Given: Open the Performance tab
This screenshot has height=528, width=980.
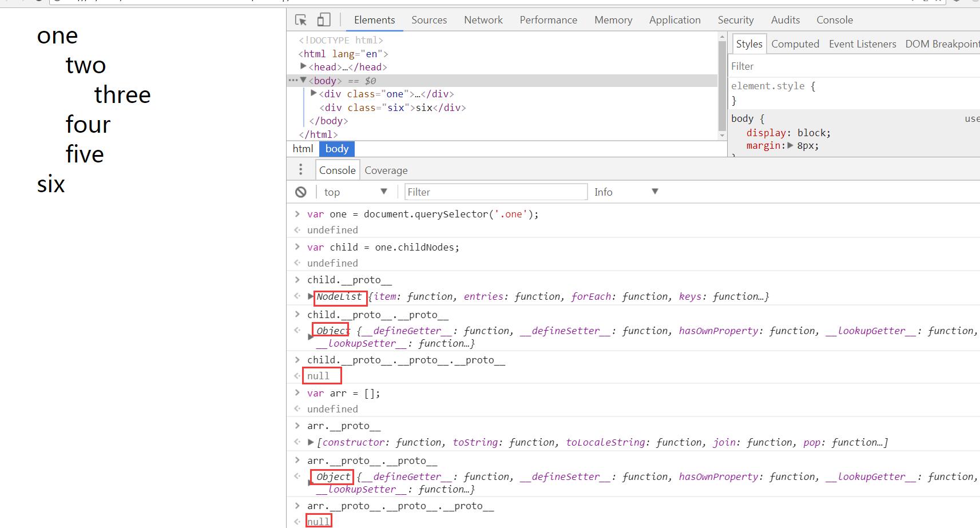Looking at the screenshot, I should click(548, 20).
